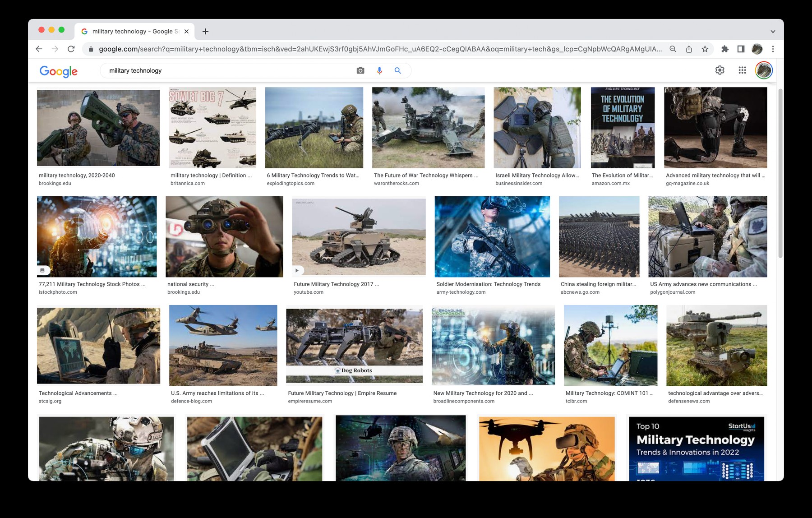Open the VR headset soldier image
The height and width of the screenshot is (518, 812).
[x=492, y=236]
